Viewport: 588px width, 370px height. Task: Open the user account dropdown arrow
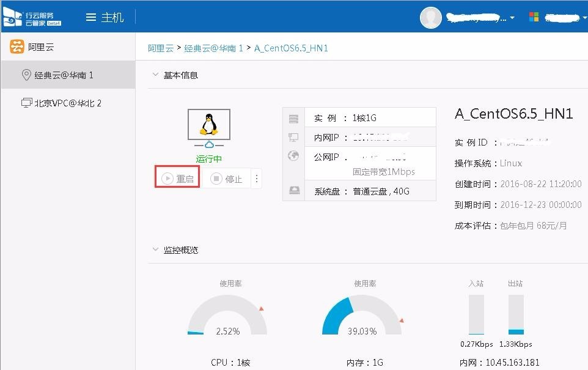(x=512, y=18)
